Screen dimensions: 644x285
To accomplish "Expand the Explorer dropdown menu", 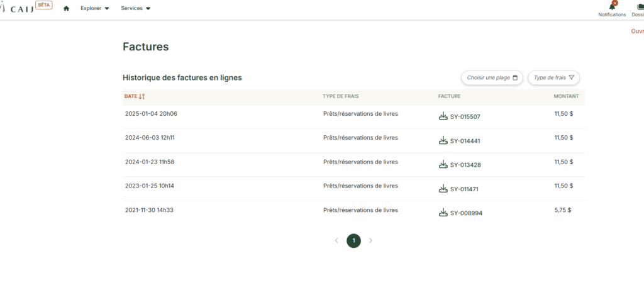I will click(94, 8).
